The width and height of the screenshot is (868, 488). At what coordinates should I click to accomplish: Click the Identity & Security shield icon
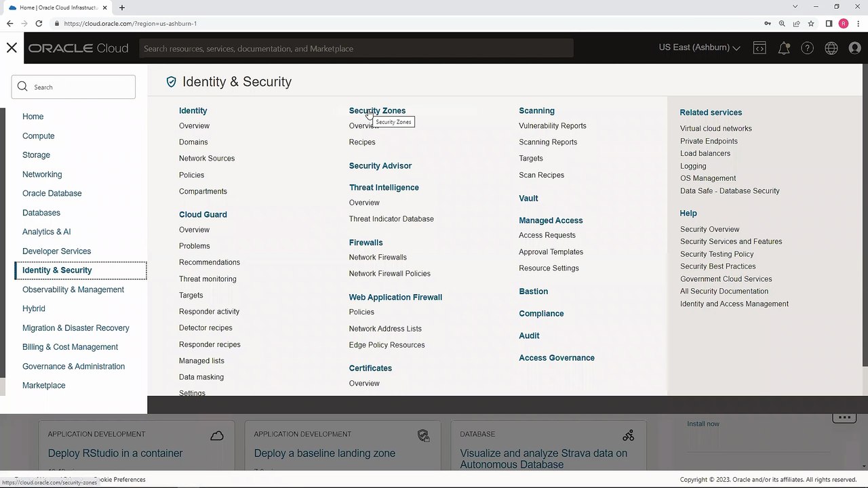(171, 82)
